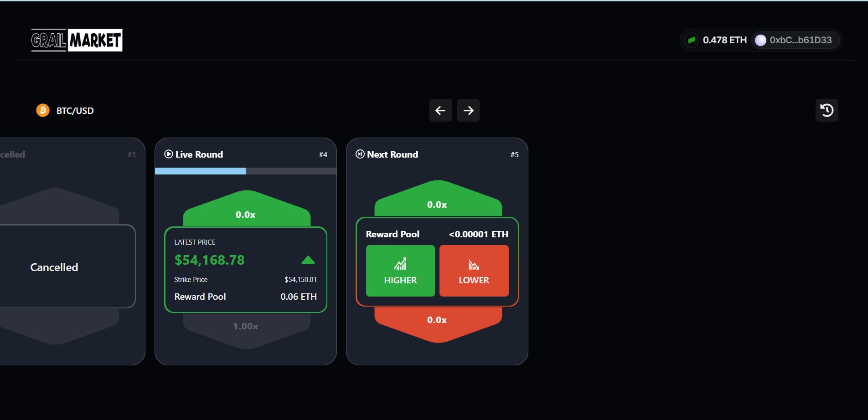Click the grey 1.00x down multiplier
Viewport: 868px width, 420px height.
[x=246, y=326]
